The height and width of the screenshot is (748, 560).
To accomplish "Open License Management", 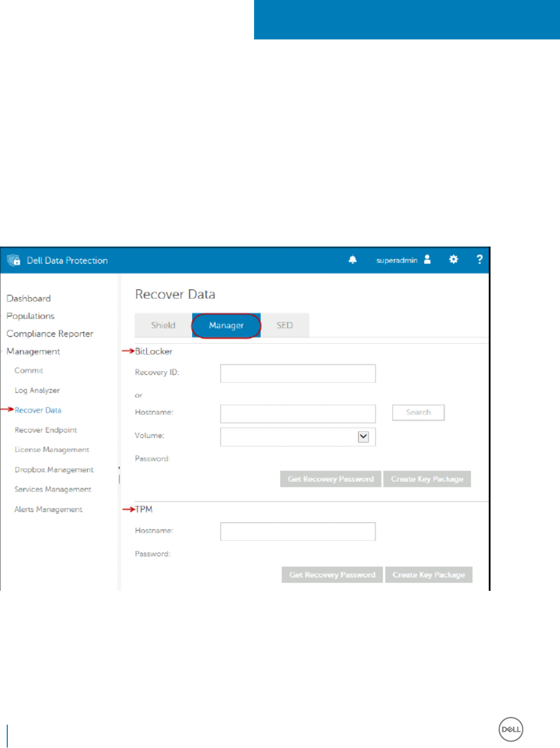I will pyautogui.click(x=52, y=450).
